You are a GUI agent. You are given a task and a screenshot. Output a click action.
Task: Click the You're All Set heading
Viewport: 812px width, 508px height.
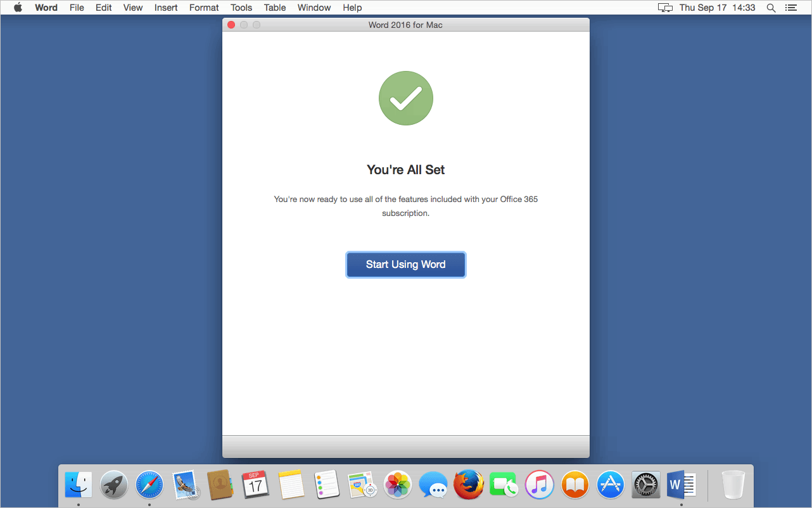406,170
